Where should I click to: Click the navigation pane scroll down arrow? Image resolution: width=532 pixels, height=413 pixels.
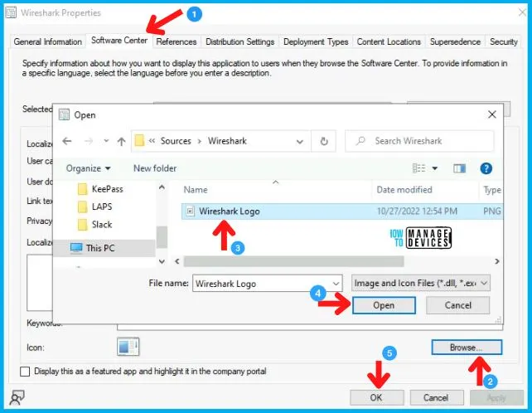pyautogui.click(x=162, y=261)
